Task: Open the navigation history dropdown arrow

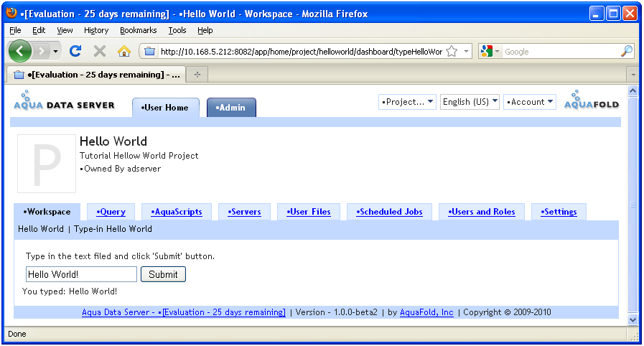Action: (x=55, y=52)
